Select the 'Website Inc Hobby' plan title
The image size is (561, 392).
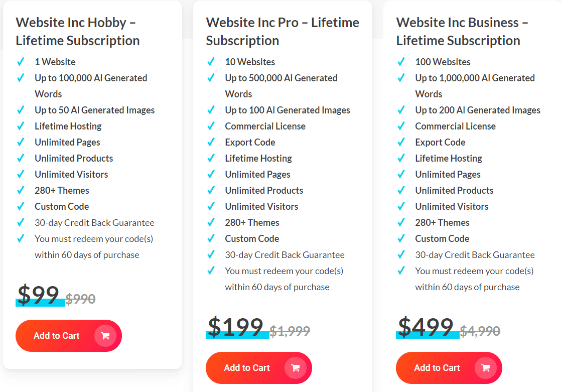pos(78,31)
